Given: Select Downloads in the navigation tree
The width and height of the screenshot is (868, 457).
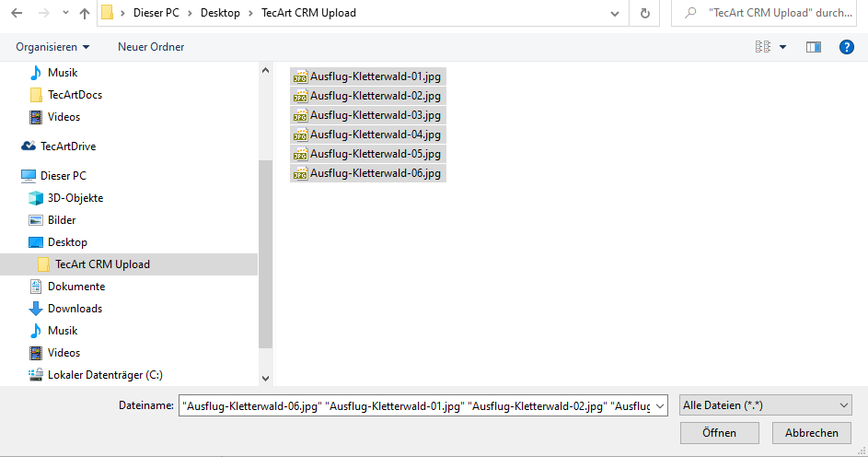Looking at the screenshot, I should click(x=75, y=309).
